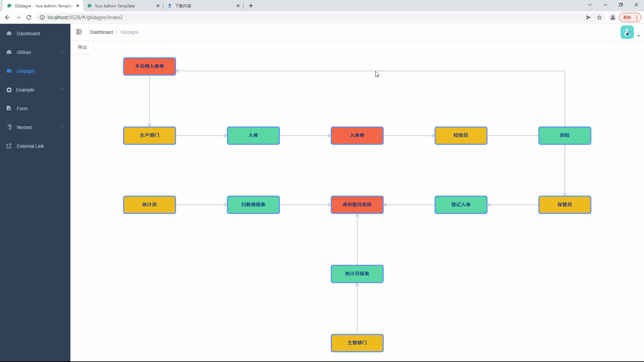The width and height of the screenshot is (644, 362).
Task: Click the user avatar icon top right
Action: (x=627, y=32)
